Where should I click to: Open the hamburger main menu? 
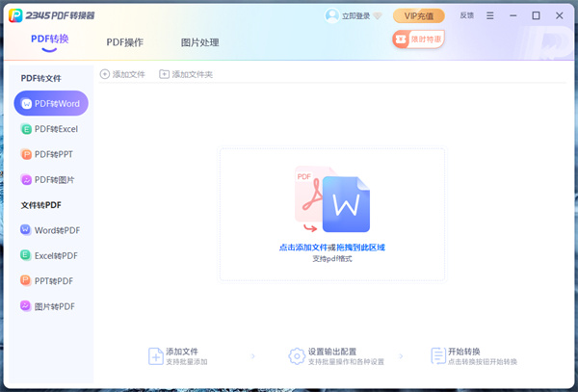pos(491,15)
